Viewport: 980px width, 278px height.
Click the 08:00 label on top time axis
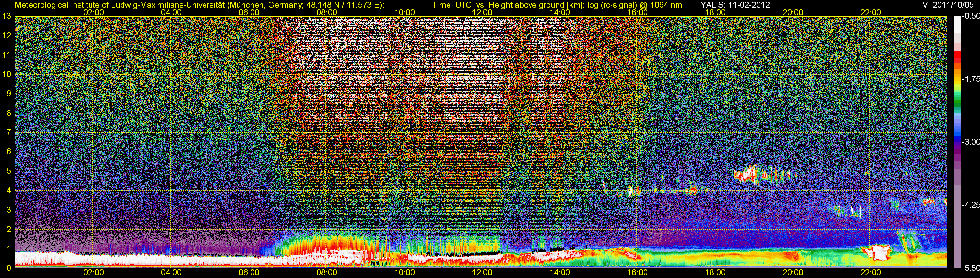click(327, 12)
